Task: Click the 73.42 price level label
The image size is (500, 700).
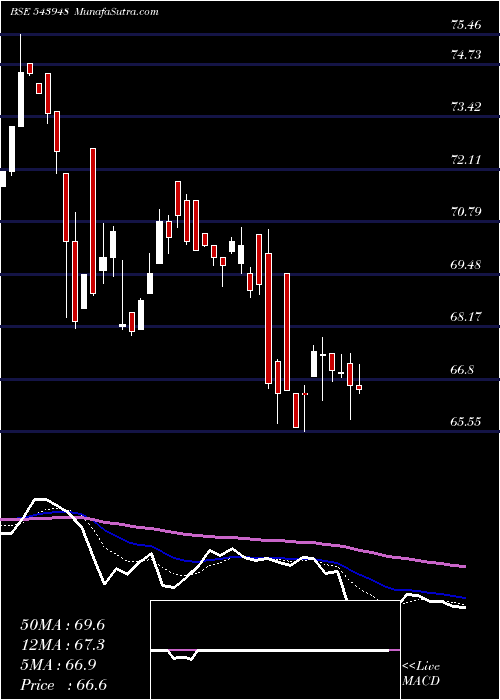Action: pyautogui.click(x=466, y=107)
